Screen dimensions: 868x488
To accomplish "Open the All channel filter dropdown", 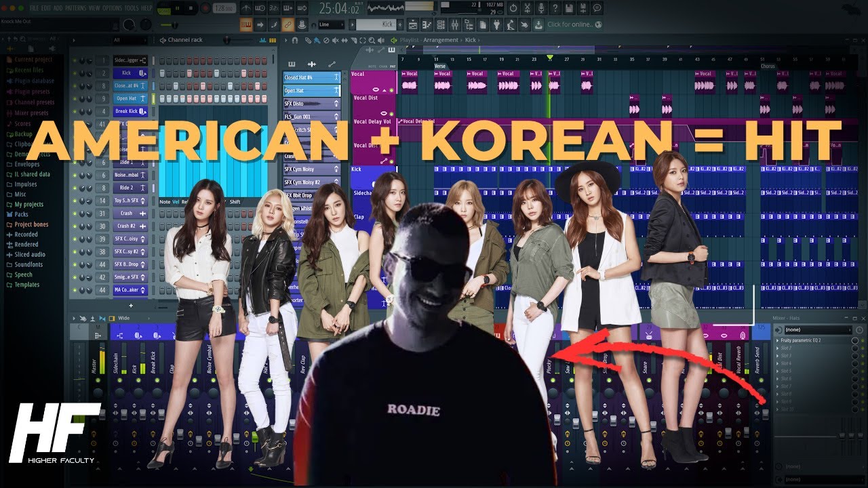I will [x=130, y=40].
